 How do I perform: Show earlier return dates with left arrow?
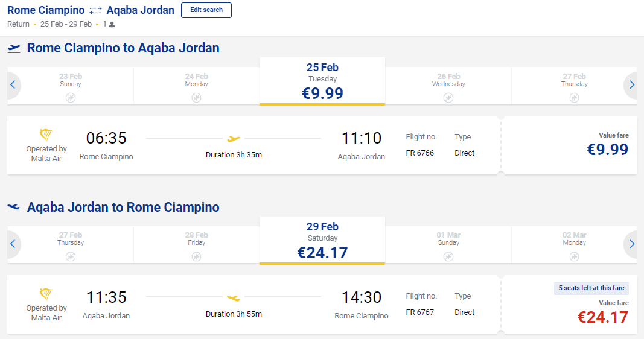point(13,244)
